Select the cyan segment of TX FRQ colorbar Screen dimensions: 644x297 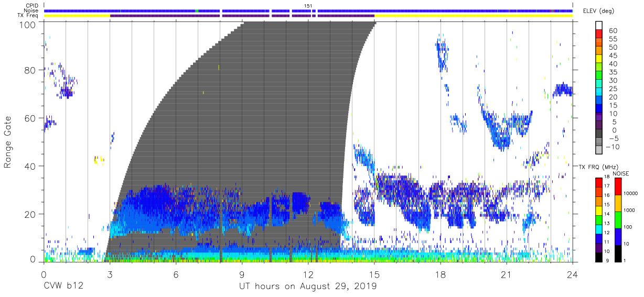[x=599, y=229]
